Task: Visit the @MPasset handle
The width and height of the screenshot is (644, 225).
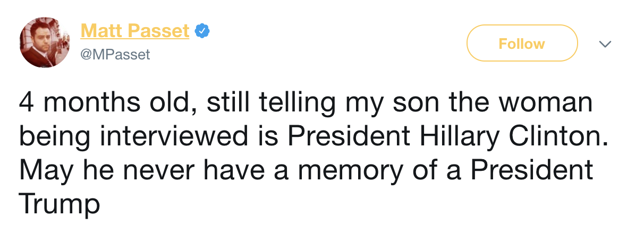Action: point(115,54)
